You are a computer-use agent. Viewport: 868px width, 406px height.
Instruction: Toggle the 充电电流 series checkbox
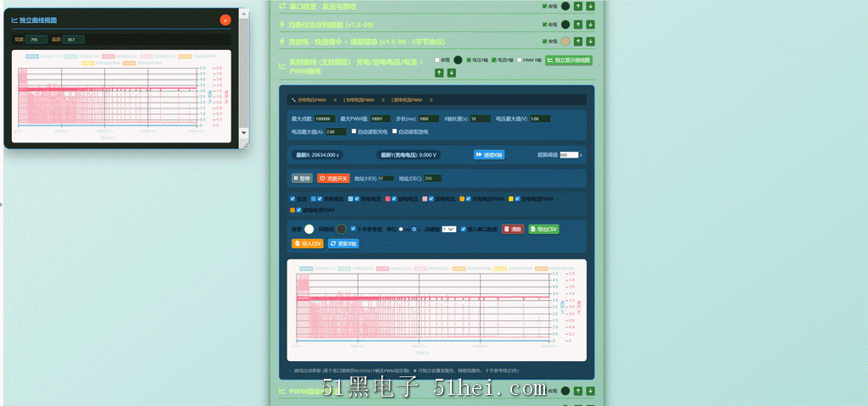coord(357,198)
